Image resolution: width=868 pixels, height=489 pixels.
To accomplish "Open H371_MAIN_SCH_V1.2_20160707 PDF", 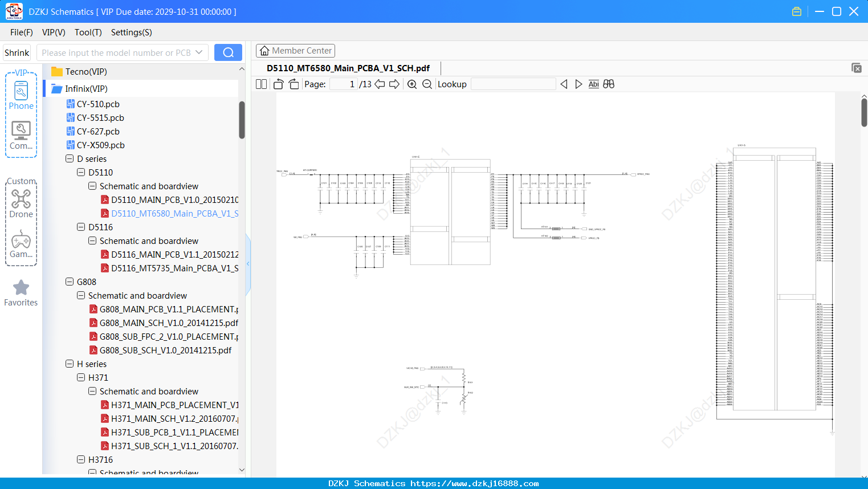I will point(170,419).
